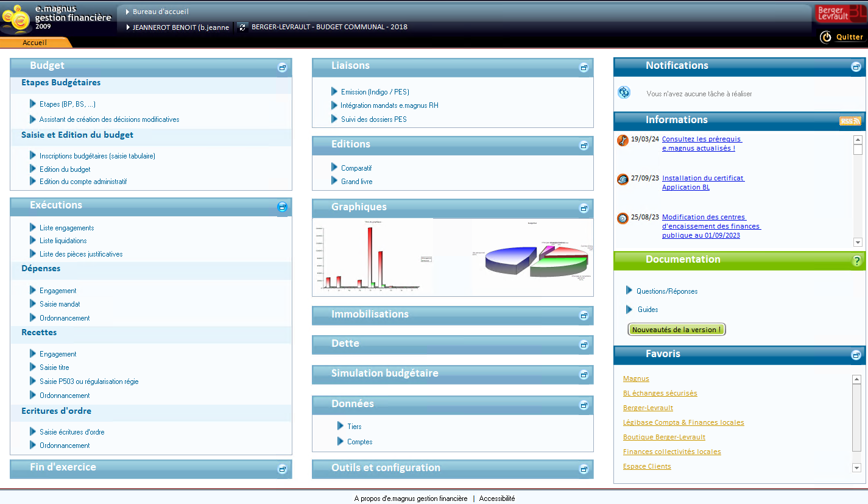This screenshot has height=504, width=868.
Task: Collapse the Budget panel
Action: [282, 68]
